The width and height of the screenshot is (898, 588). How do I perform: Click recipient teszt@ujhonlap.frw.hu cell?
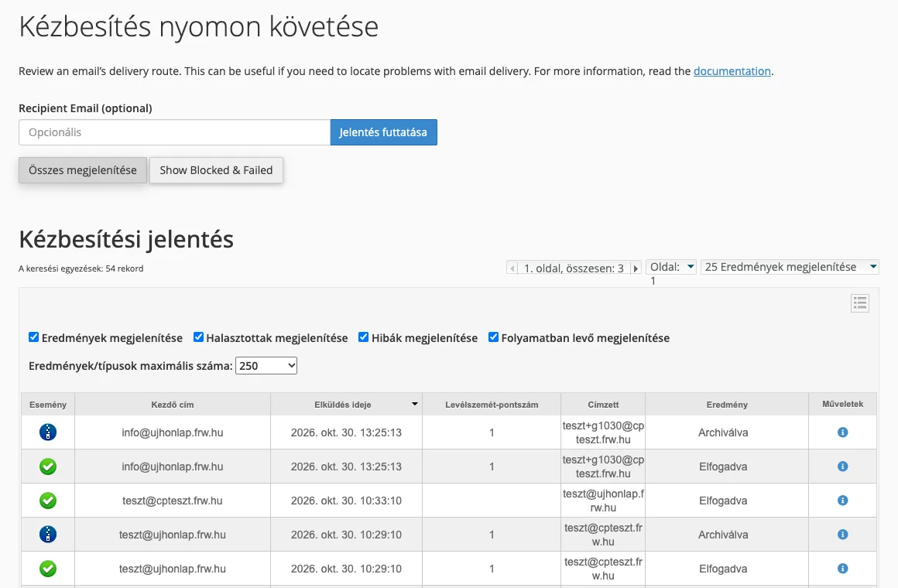point(603,501)
